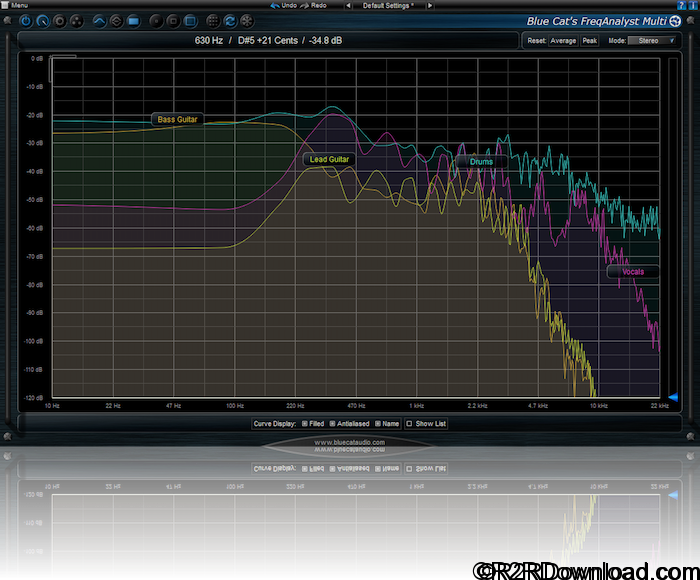Screen dimensions: 700x580
Task: Click the info icon at top right
Action: (x=695, y=5)
